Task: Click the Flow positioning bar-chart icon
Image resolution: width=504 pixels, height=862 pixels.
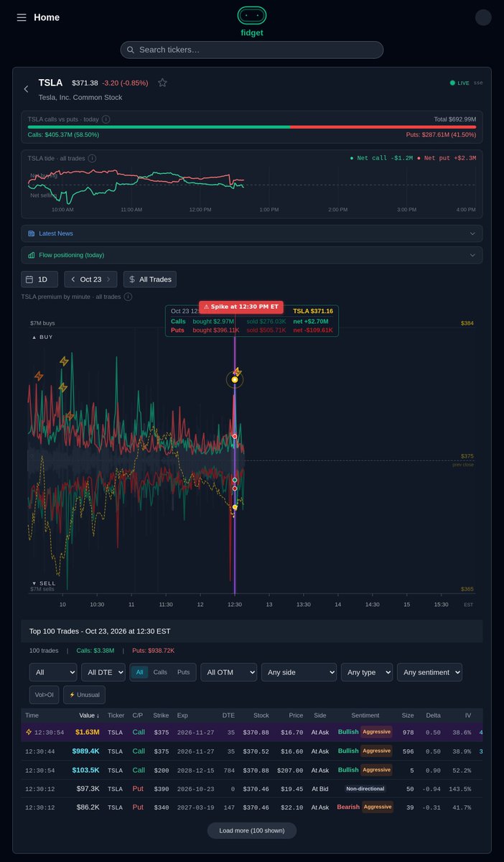Action: coord(32,255)
